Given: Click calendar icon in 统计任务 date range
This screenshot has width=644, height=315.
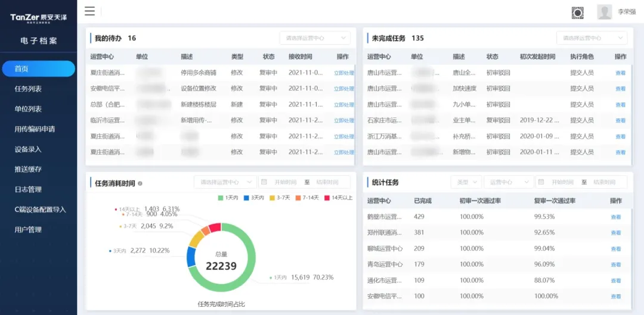Looking at the screenshot, I should coord(541,182).
